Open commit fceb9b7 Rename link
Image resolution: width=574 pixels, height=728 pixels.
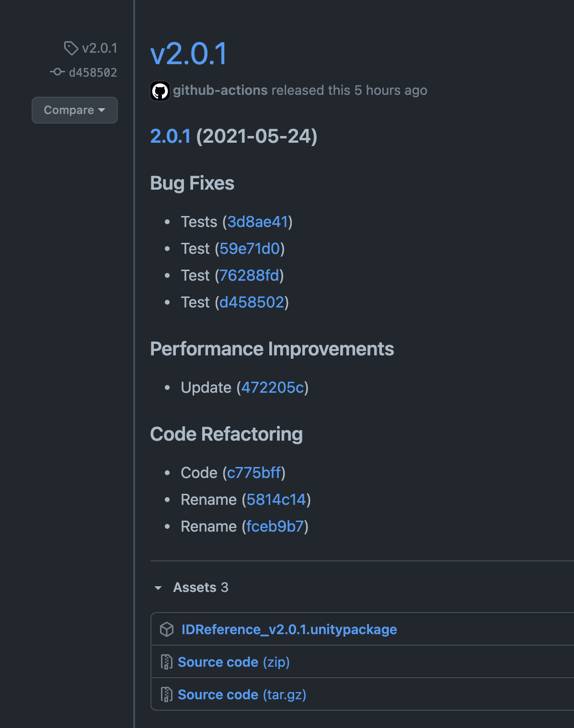pos(275,526)
